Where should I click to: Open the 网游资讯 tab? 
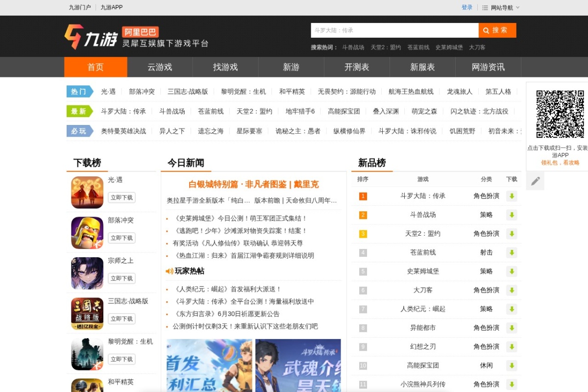click(x=488, y=67)
